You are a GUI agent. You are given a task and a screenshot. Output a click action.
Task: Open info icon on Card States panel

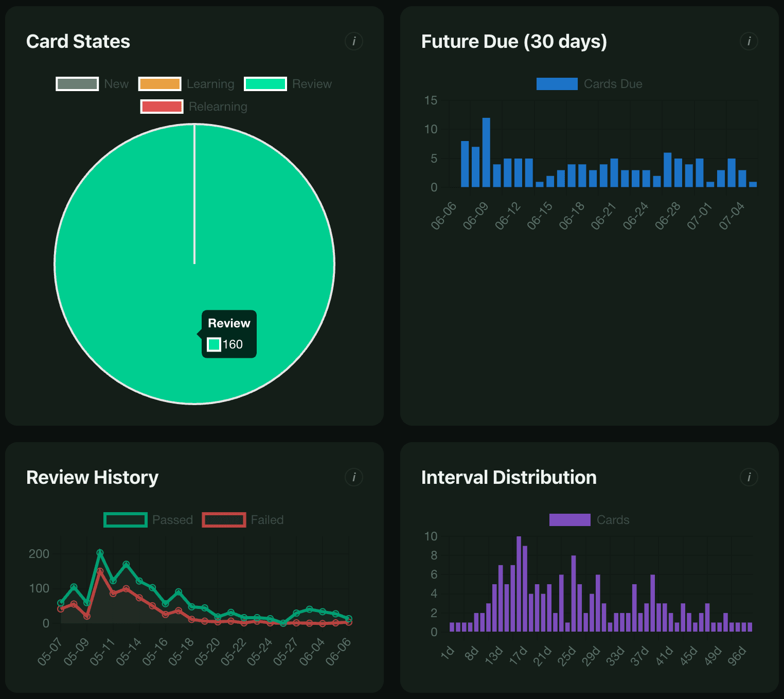point(354,41)
